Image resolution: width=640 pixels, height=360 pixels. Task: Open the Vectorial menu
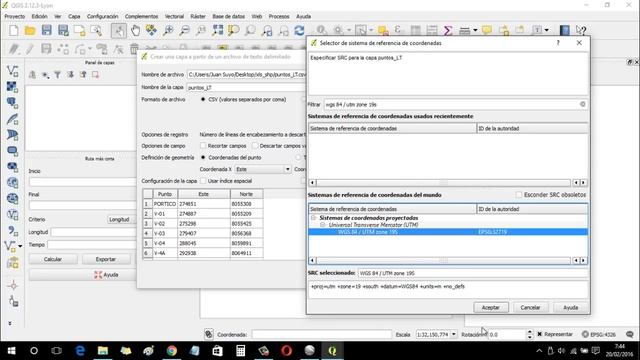pos(174,16)
